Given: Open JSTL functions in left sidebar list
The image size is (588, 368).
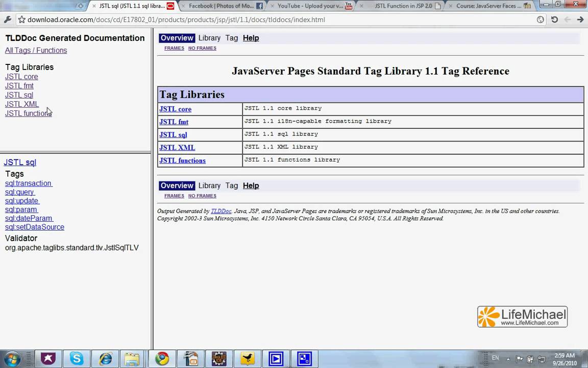Looking at the screenshot, I should tap(28, 113).
